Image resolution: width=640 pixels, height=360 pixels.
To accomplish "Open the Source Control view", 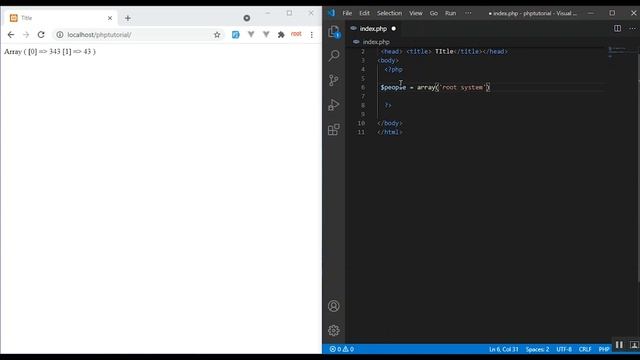I will click(x=333, y=80).
